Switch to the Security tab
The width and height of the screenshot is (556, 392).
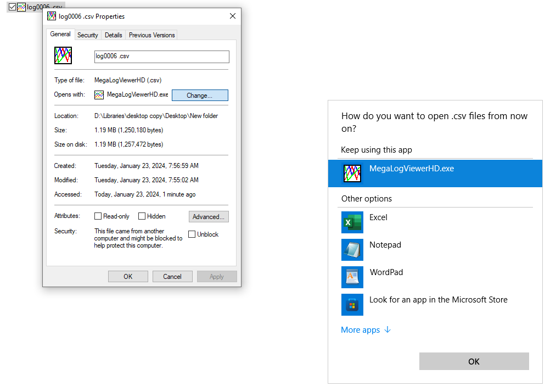(x=87, y=35)
